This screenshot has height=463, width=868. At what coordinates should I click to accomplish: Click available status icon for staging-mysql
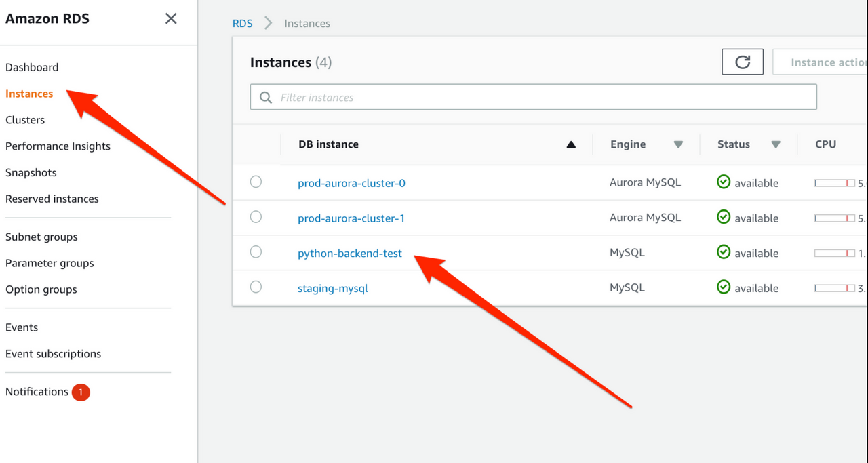tap(724, 287)
